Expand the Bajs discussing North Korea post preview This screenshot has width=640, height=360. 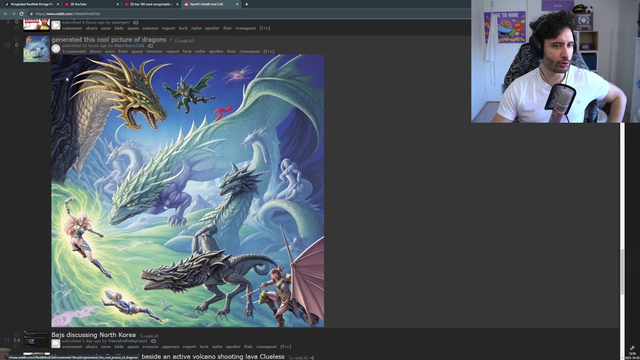click(56, 344)
